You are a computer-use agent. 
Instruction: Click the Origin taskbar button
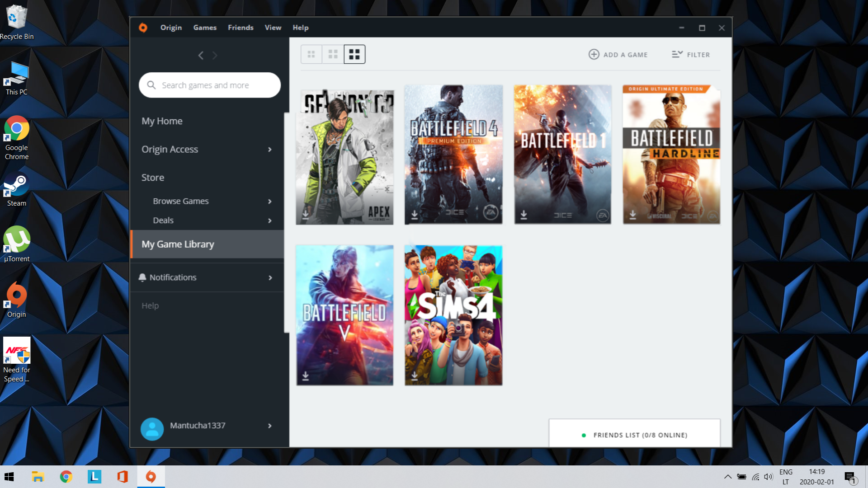pos(151,477)
